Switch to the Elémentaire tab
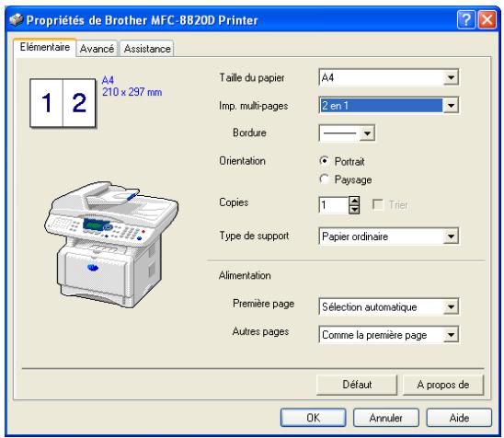 (45, 47)
